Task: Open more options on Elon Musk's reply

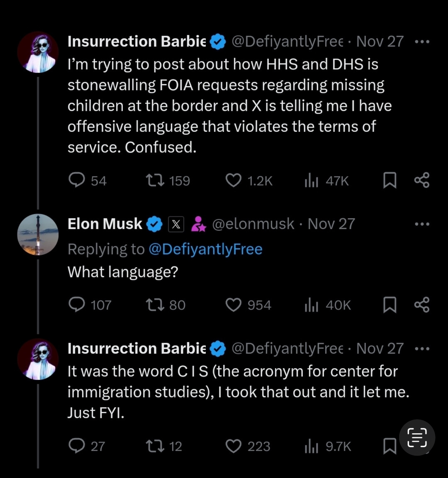Action: [422, 224]
